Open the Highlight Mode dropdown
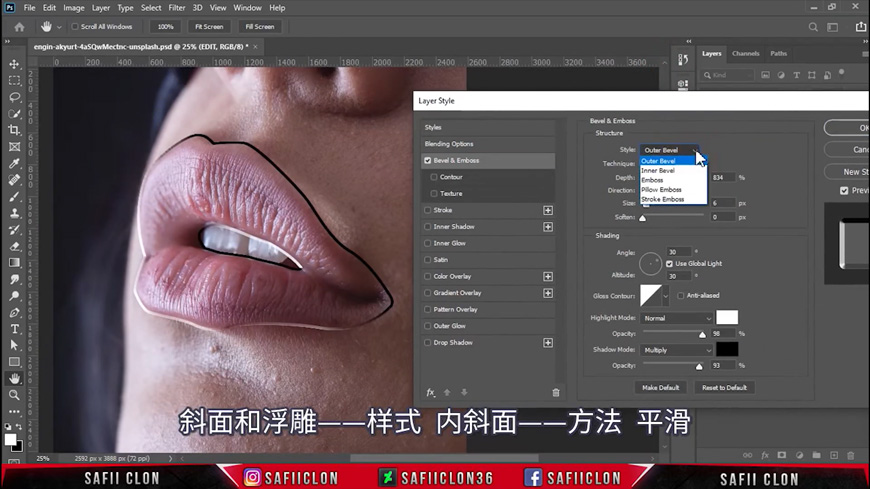The height and width of the screenshot is (489, 870). [x=676, y=318]
